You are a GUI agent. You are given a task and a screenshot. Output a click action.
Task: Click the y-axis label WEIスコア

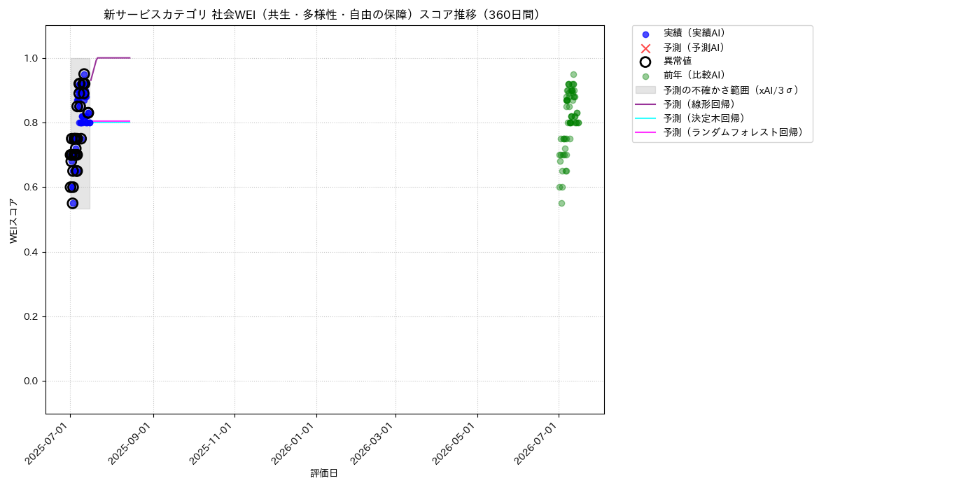[14, 220]
